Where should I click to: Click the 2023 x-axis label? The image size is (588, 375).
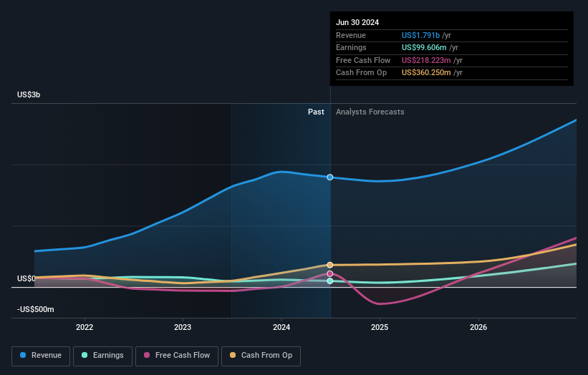click(x=183, y=327)
